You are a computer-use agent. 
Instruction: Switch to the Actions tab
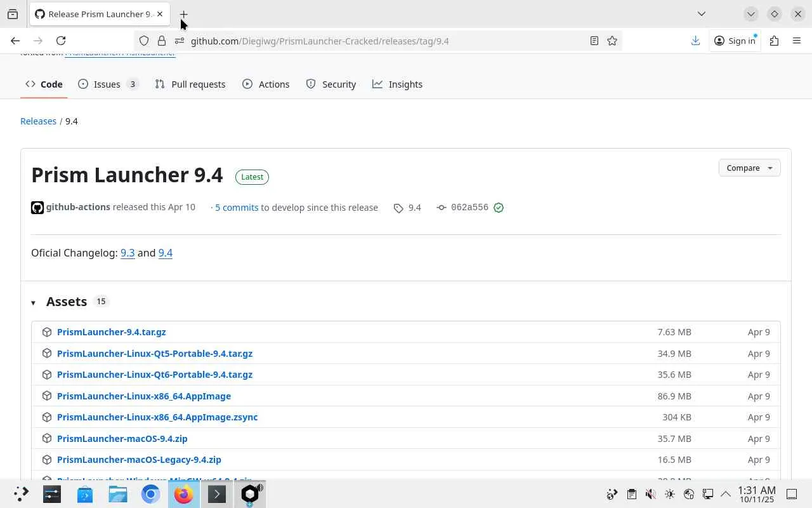pos(266,84)
